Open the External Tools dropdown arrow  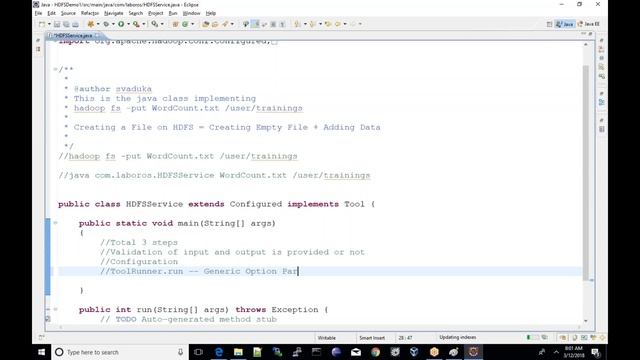tap(144, 24)
